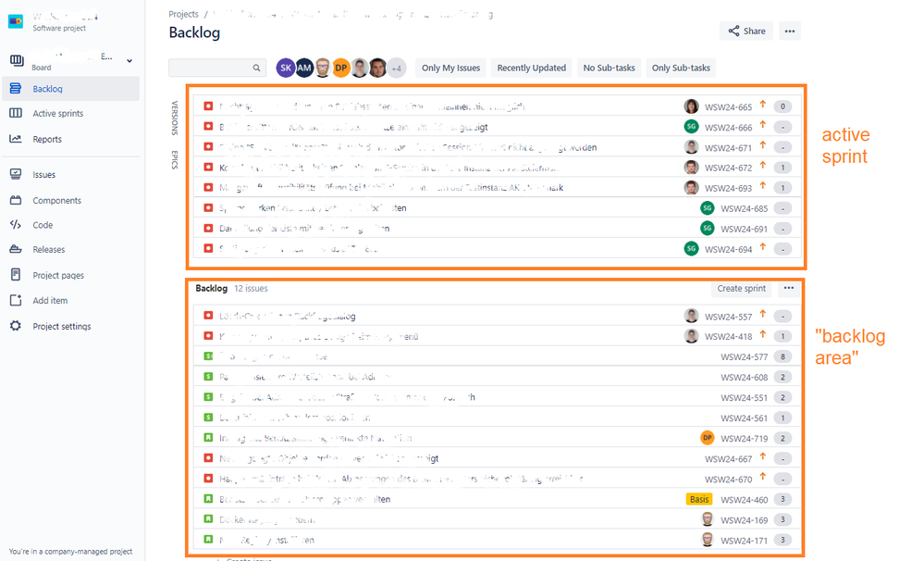Screen dimensions: 924x561
Task: Select issue key WSW24-671
Action: pyautogui.click(x=728, y=147)
